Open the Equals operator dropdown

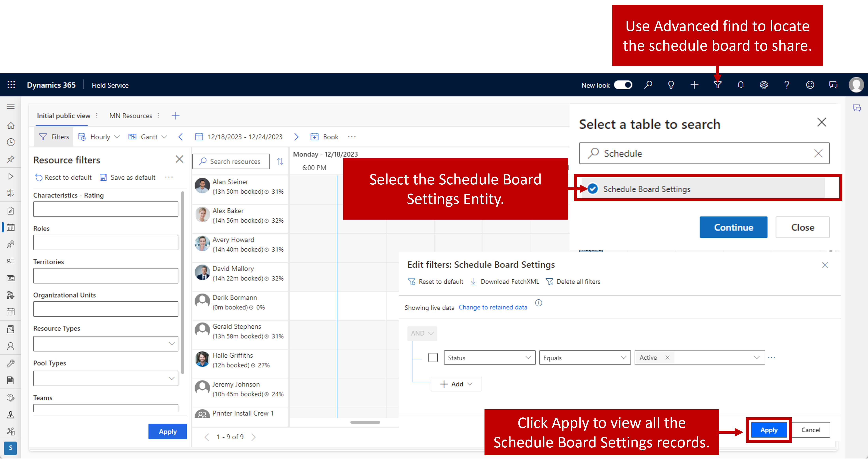pyautogui.click(x=585, y=358)
